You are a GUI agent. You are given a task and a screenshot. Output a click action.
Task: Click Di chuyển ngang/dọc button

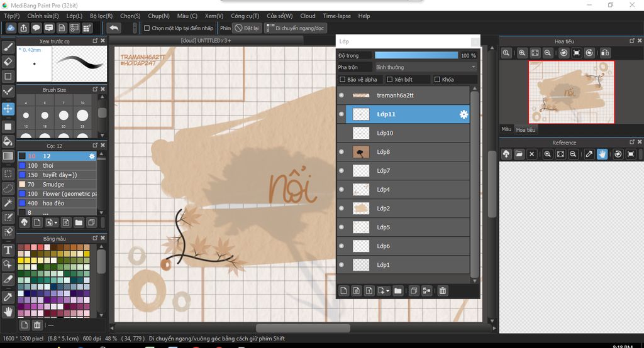point(296,28)
